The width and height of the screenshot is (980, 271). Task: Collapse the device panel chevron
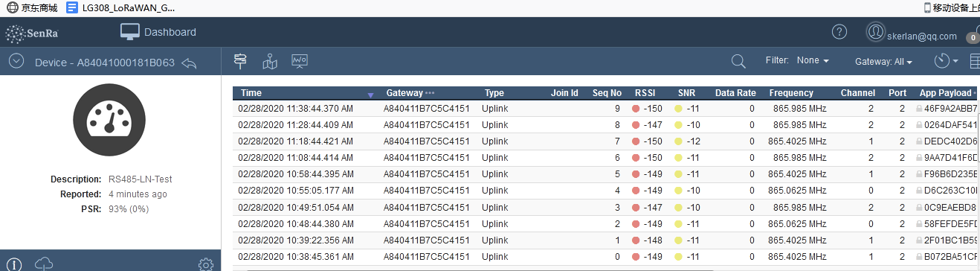pos(16,63)
